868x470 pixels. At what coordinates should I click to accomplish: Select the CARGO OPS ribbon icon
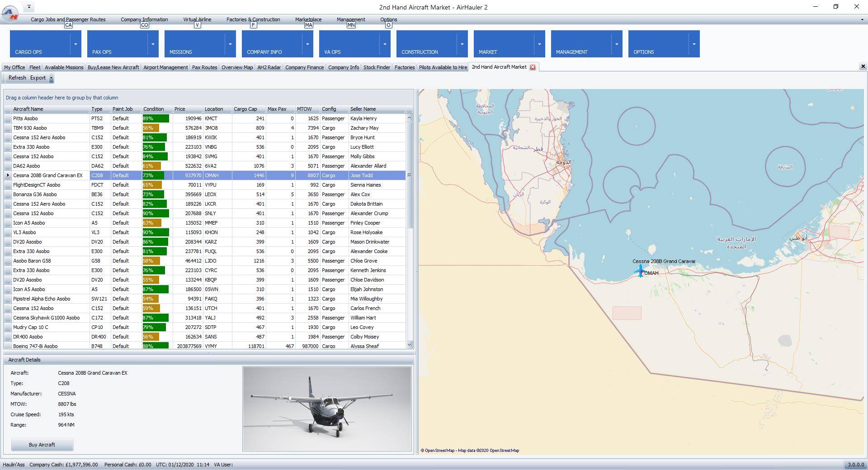pyautogui.click(x=41, y=44)
